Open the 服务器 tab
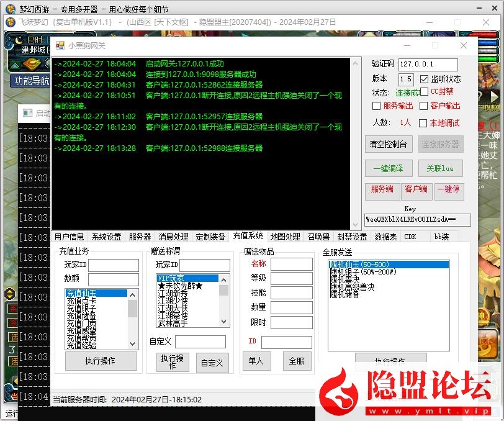The width and height of the screenshot is (504, 421). click(140, 237)
